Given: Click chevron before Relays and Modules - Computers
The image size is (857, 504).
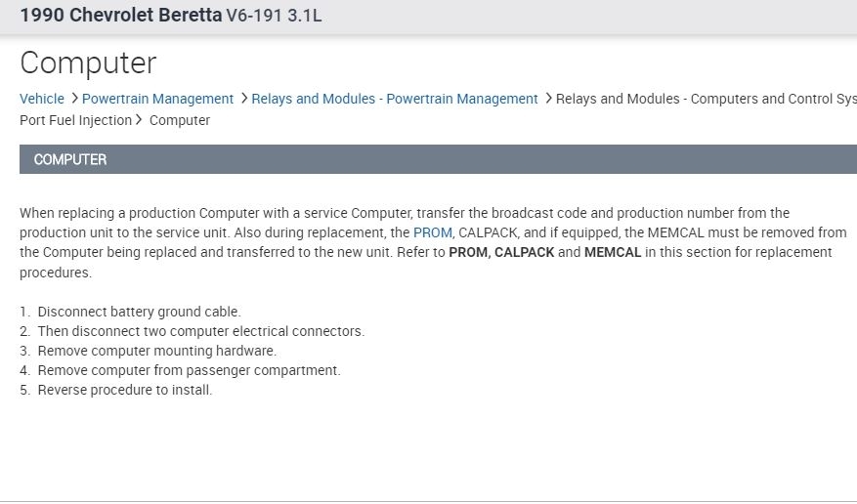Looking at the screenshot, I should click(549, 98).
